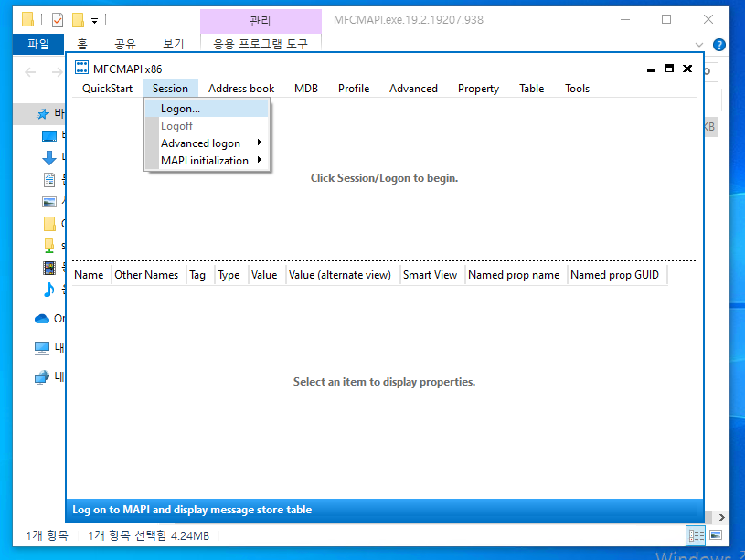Screen dimensions: 745x560
Task: Expand the Explorer ribbon chevron
Action: (x=699, y=45)
